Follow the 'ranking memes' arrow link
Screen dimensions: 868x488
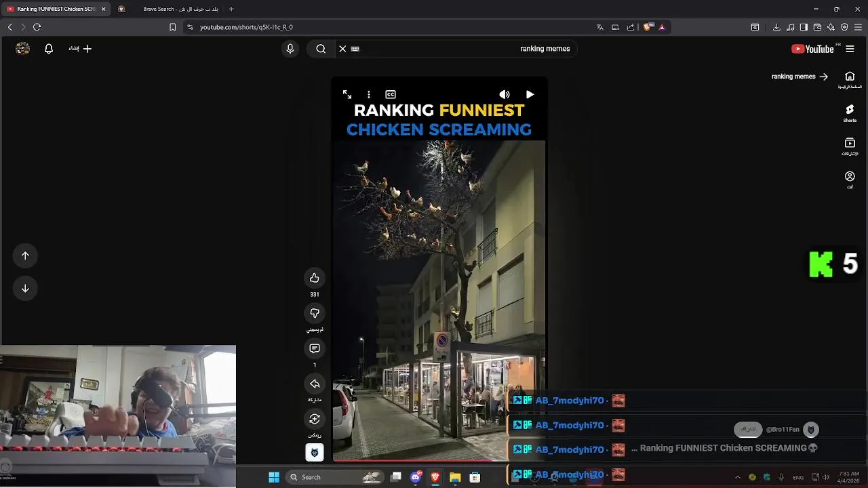click(800, 77)
